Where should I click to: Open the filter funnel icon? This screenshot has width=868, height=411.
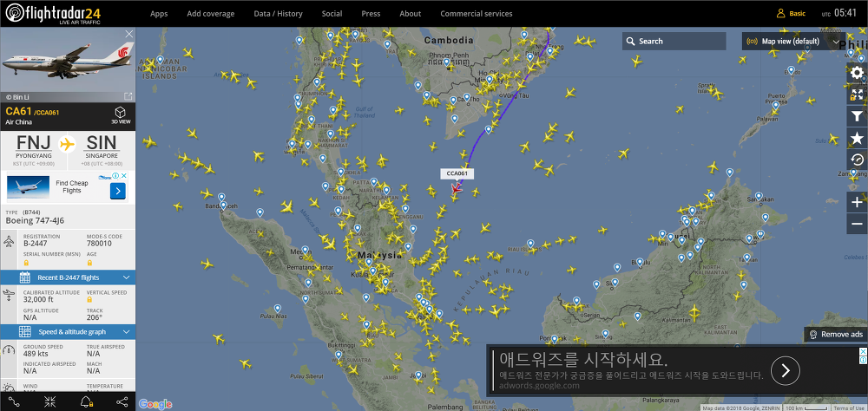pyautogui.click(x=857, y=116)
